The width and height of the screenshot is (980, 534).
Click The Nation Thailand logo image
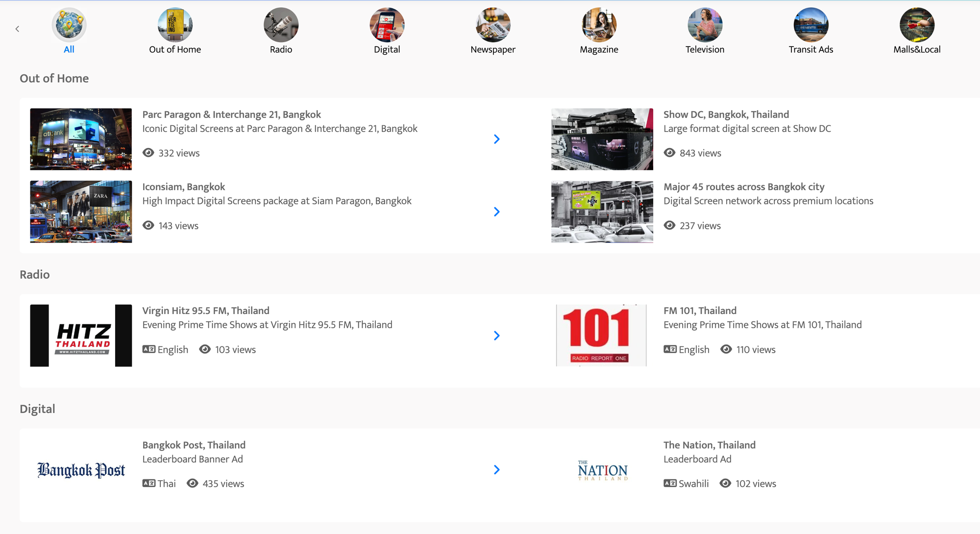click(x=603, y=470)
